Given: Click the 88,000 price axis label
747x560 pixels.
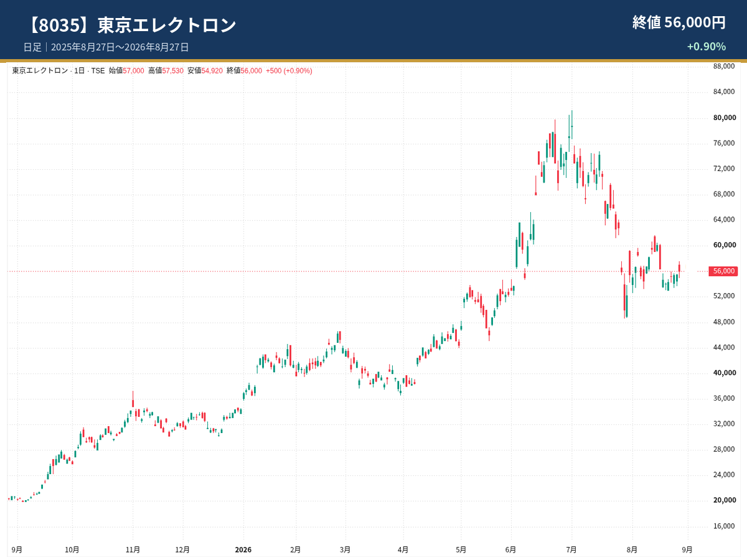Looking at the screenshot, I should [x=724, y=66].
